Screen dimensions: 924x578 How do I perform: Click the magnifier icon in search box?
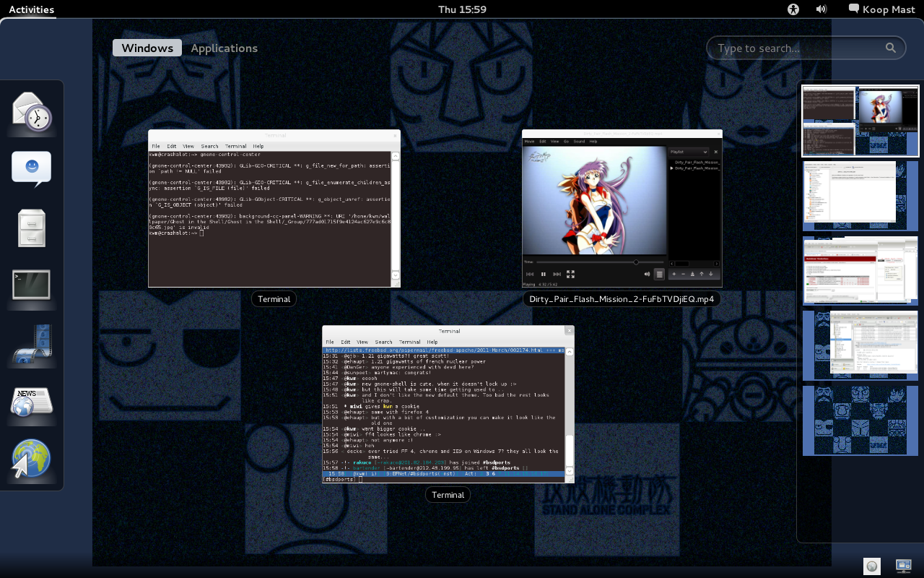pos(891,48)
